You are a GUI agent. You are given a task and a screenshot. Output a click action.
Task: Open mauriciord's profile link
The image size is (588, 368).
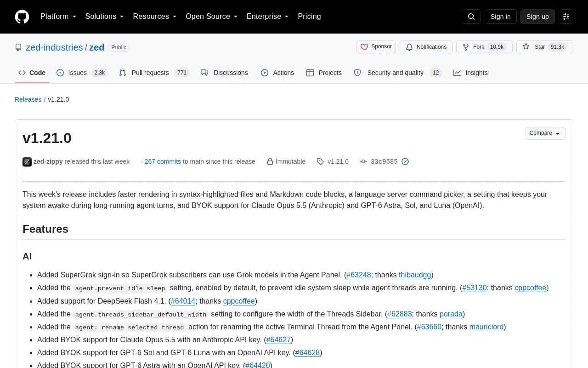click(486, 327)
